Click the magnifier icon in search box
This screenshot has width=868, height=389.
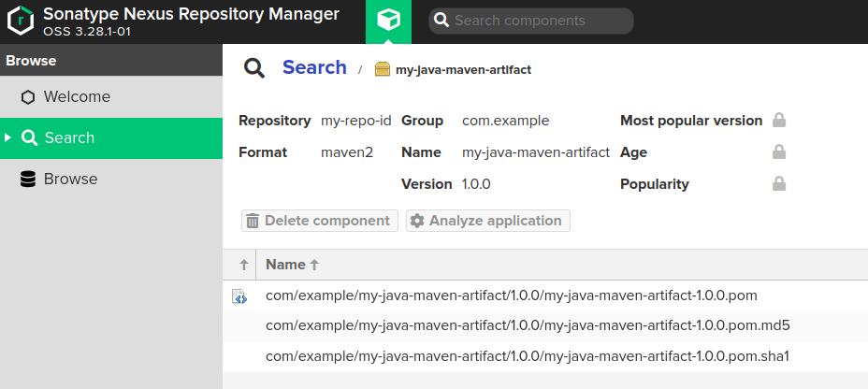click(441, 21)
